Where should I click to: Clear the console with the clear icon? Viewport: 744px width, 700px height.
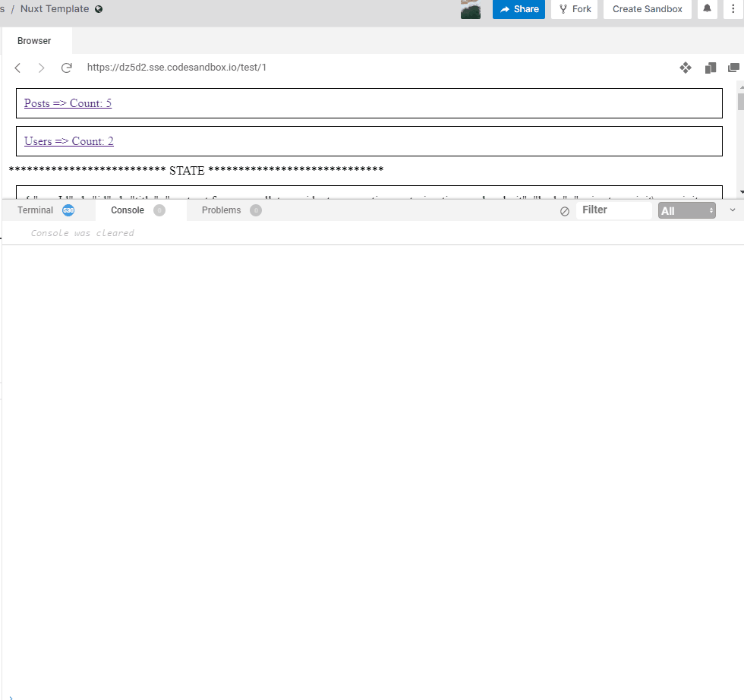tap(565, 211)
